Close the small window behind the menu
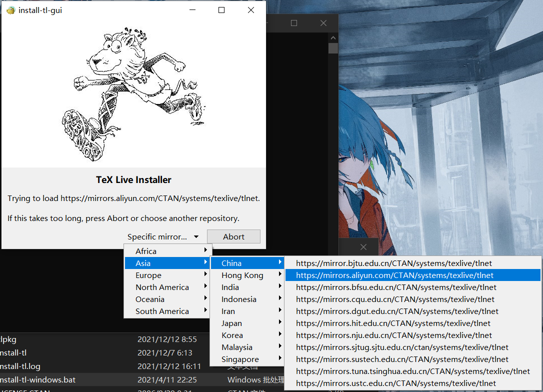The image size is (543, 392). click(363, 247)
